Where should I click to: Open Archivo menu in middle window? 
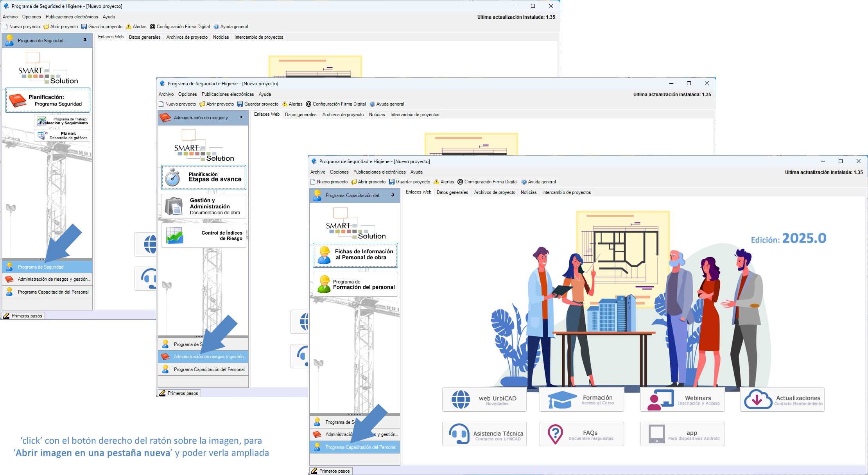(166, 94)
